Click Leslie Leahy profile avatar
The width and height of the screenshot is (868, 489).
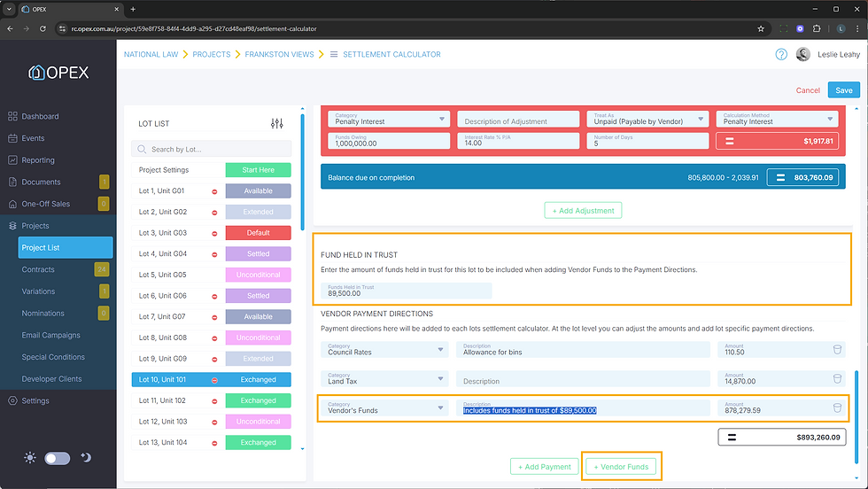(x=803, y=54)
